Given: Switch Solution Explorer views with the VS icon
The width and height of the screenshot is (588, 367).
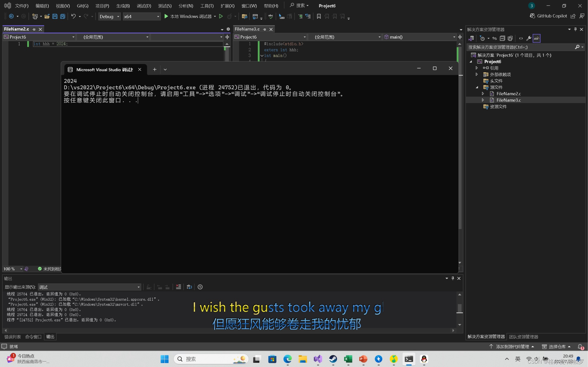Looking at the screenshot, I should pos(471,38).
